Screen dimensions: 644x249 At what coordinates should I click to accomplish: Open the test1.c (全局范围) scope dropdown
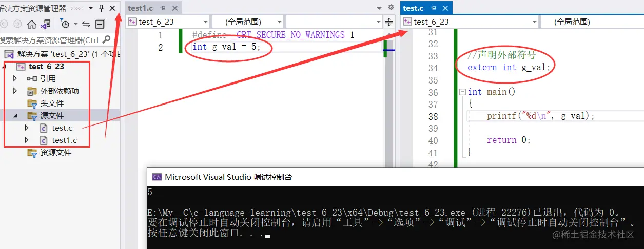pos(247,22)
